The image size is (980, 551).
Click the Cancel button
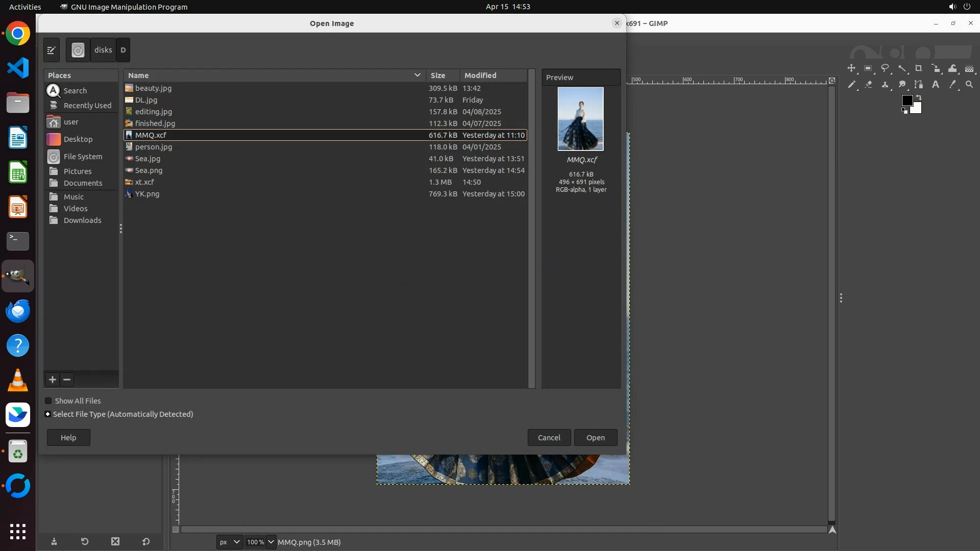click(549, 438)
